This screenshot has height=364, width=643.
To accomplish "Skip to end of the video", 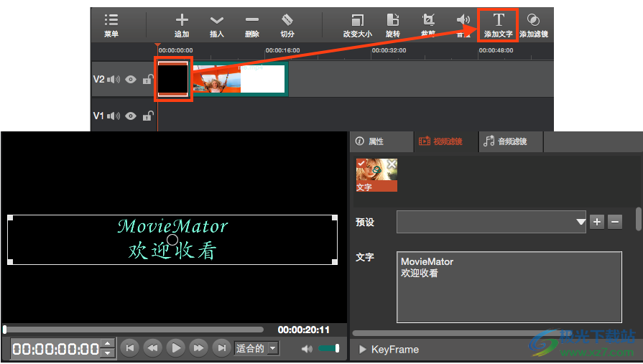I will (221, 348).
